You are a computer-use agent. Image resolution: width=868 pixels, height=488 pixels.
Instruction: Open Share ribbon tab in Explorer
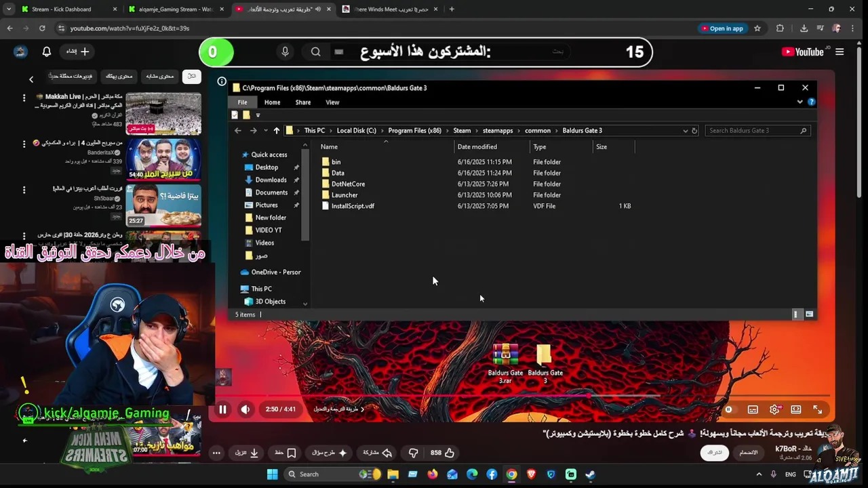pyautogui.click(x=303, y=102)
